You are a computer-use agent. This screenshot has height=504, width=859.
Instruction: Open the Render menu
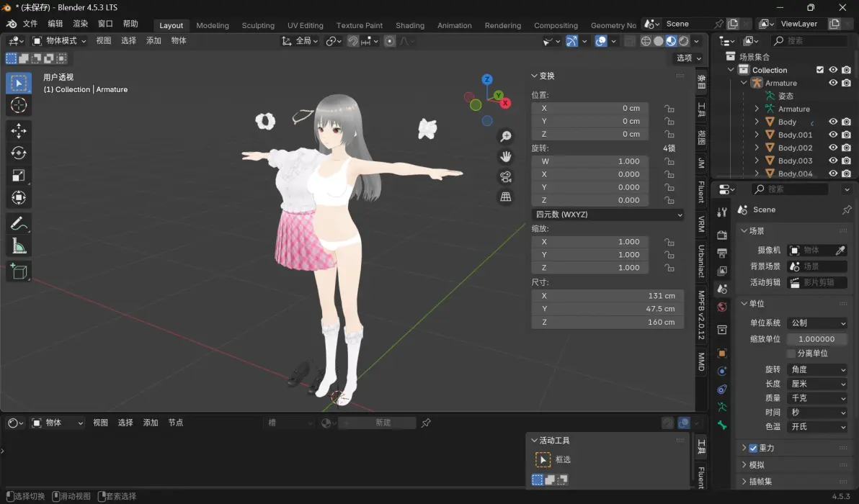(81, 24)
